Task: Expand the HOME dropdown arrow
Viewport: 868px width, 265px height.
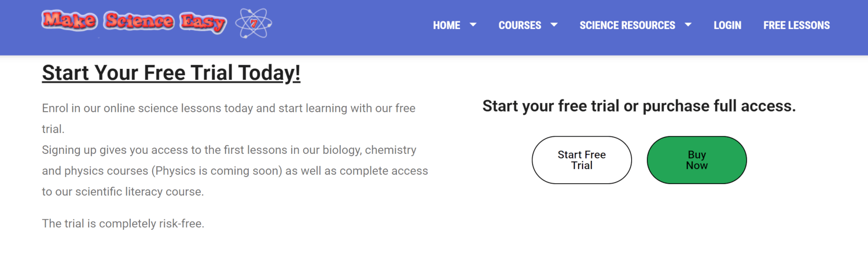Action: pos(473,25)
